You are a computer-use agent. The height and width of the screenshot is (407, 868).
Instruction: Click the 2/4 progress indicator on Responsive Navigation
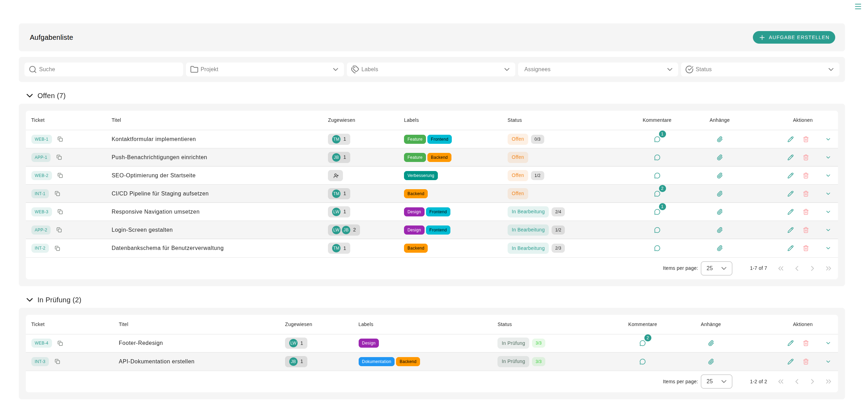(558, 212)
